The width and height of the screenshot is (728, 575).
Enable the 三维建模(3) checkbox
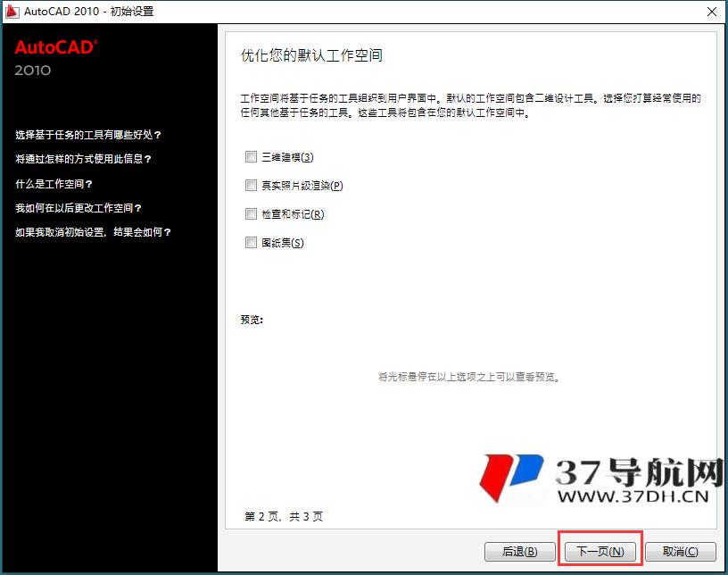251,156
